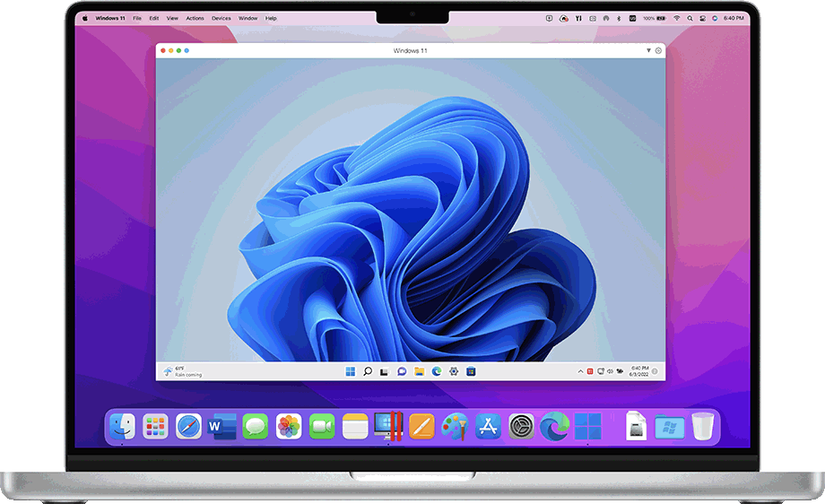This screenshot has height=504, width=825.
Task: Open Edge in the Windows taskbar
Action: tap(437, 371)
